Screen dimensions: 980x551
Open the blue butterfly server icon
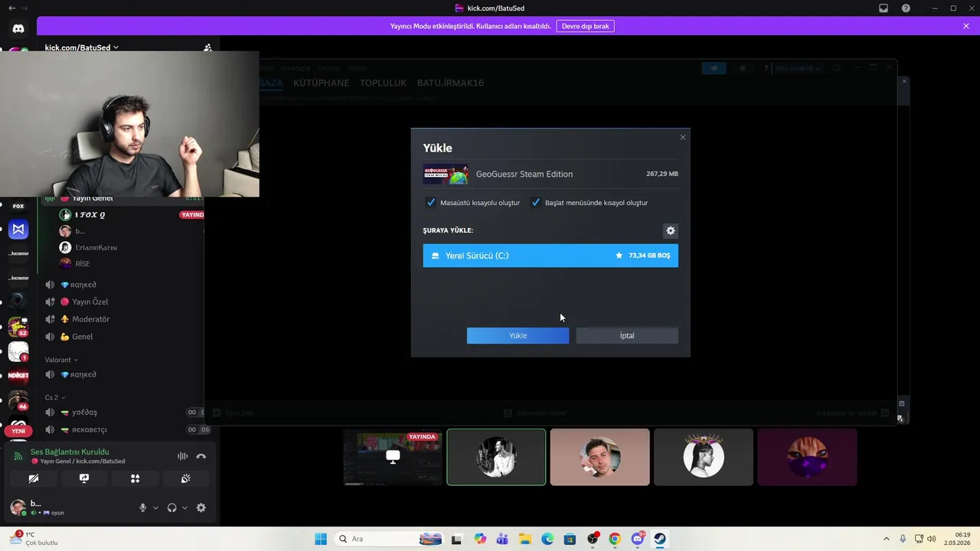(18, 229)
